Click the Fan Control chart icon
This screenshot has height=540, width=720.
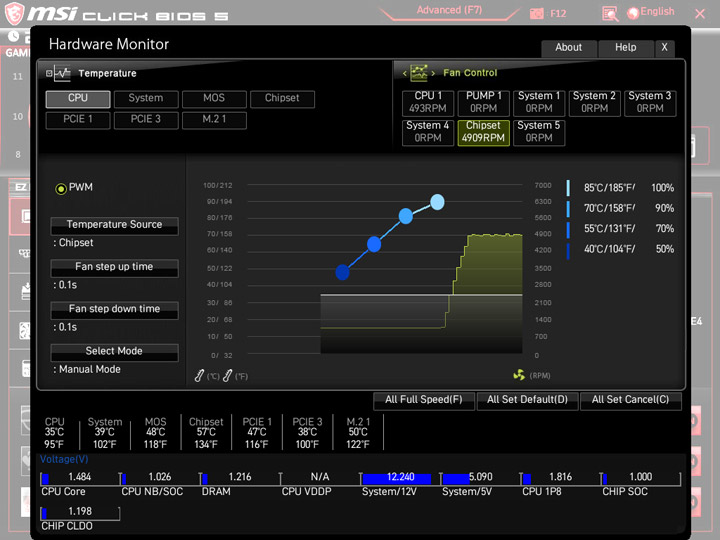(x=419, y=73)
